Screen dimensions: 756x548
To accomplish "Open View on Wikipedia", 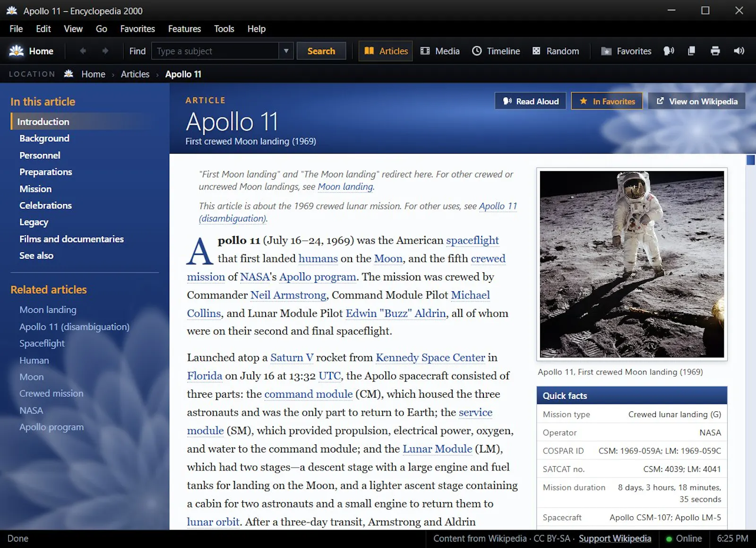I will [x=696, y=101].
